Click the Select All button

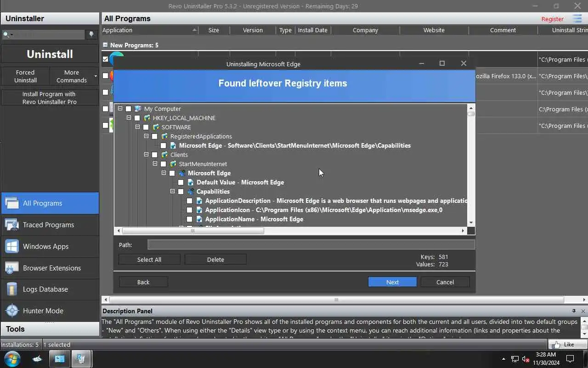pyautogui.click(x=149, y=260)
